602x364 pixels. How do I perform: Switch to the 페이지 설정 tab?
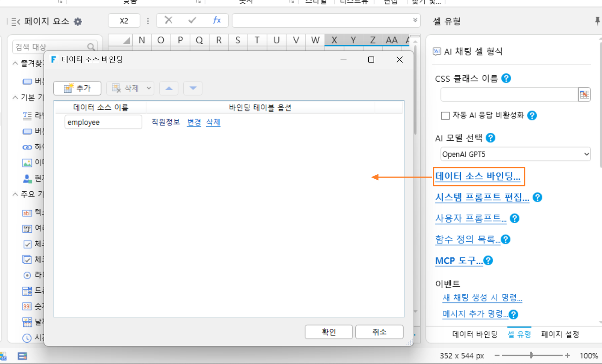pyautogui.click(x=560, y=334)
